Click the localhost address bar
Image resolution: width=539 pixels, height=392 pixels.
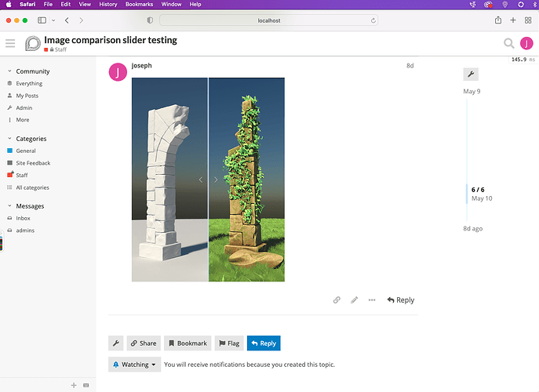(269, 20)
